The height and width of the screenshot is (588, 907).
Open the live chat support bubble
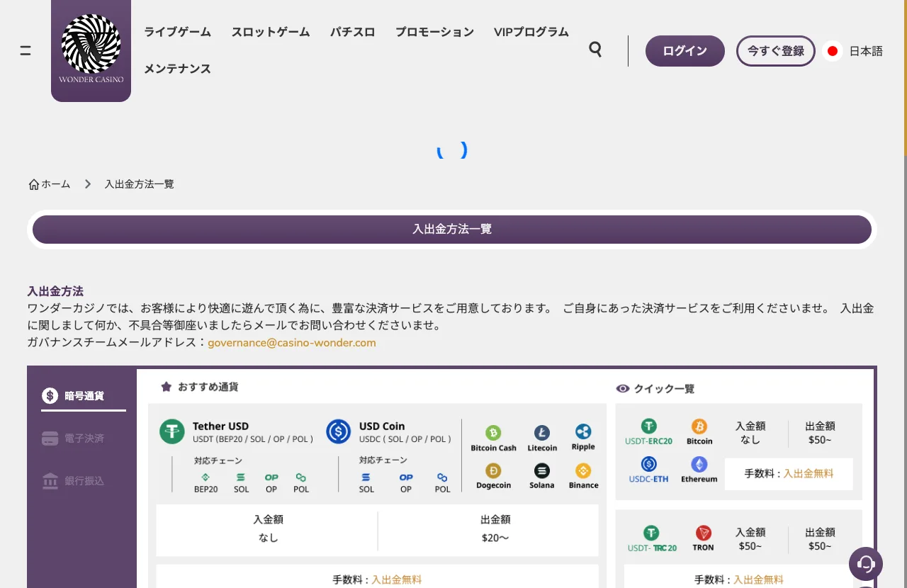pyautogui.click(x=866, y=564)
